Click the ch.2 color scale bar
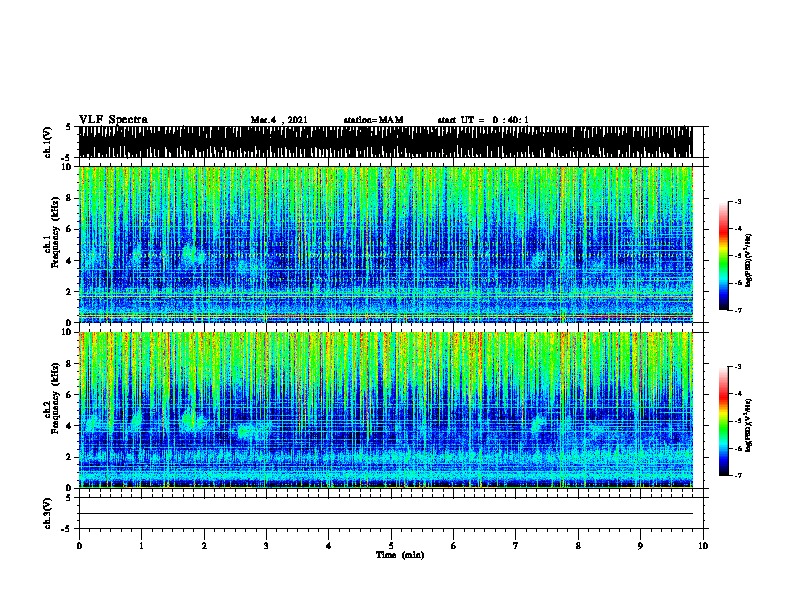 click(x=724, y=421)
